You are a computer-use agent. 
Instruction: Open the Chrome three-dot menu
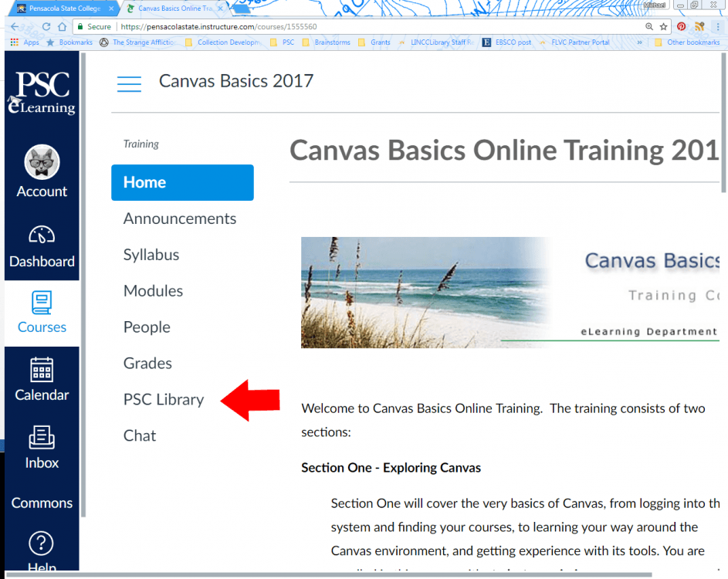(x=718, y=26)
